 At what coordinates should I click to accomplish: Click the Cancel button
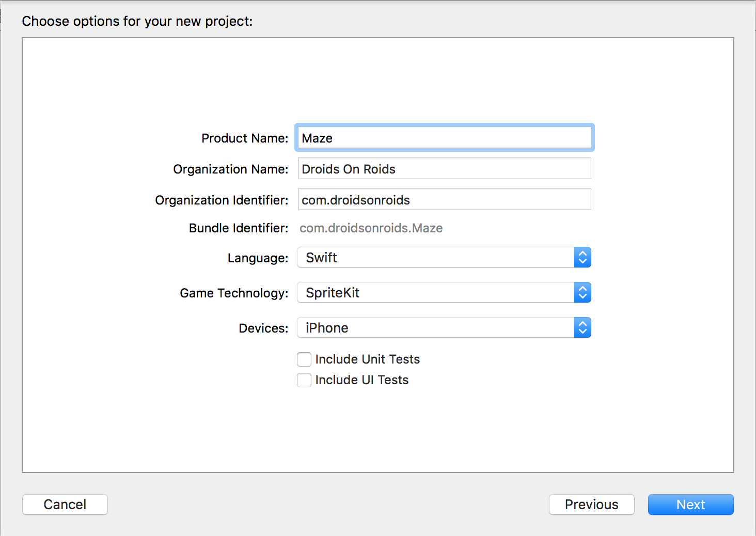(x=65, y=505)
